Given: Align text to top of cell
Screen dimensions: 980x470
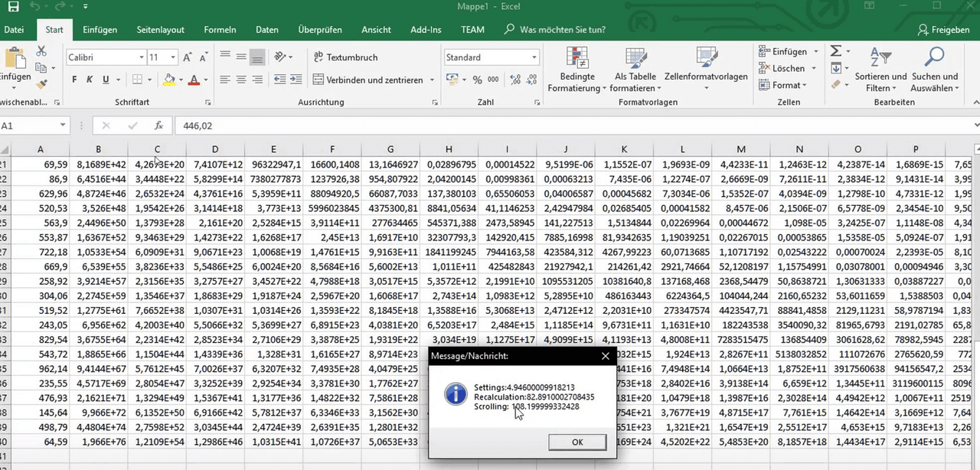Looking at the screenshot, I should click(225, 57).
